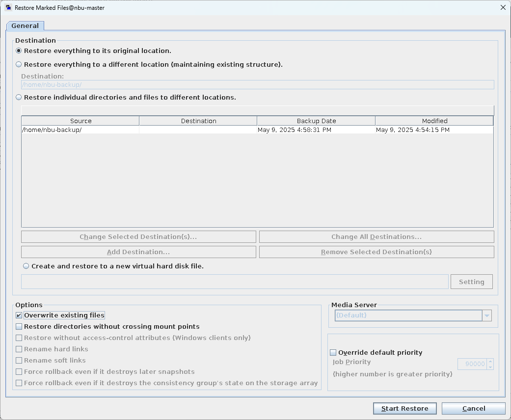Click the Modified column header

(434, 121)
